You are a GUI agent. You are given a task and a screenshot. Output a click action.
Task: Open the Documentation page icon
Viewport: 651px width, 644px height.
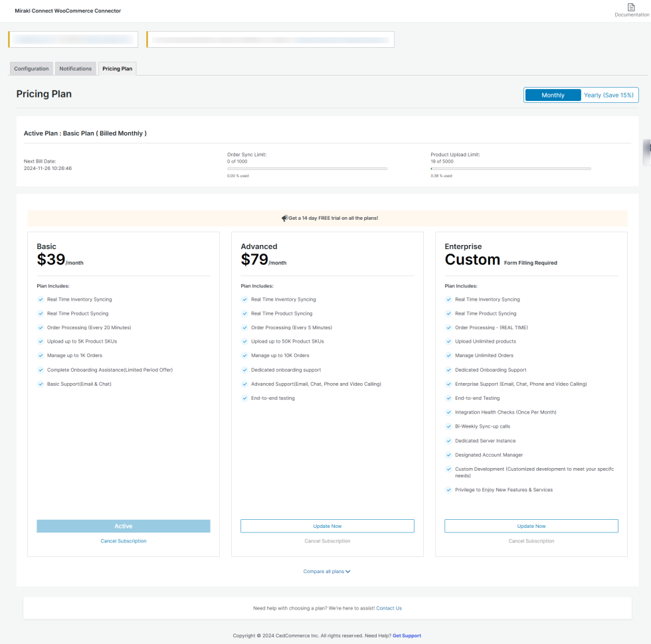631,7
